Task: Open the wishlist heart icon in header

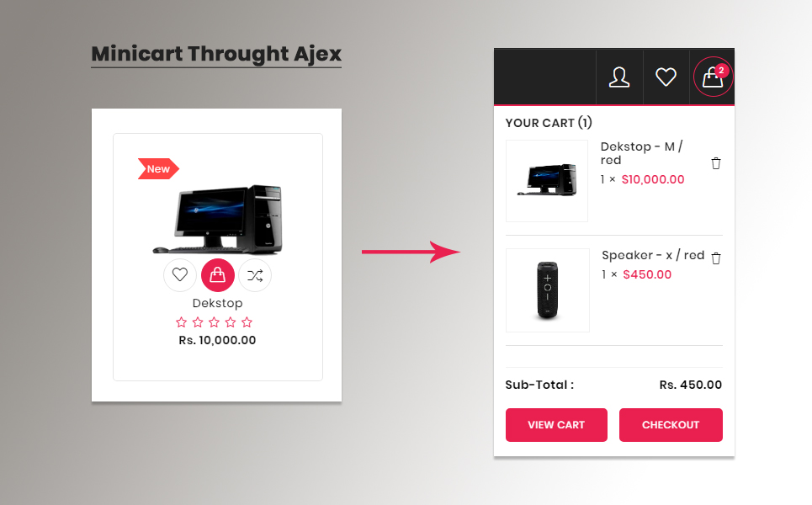Action: click(666, 77)
